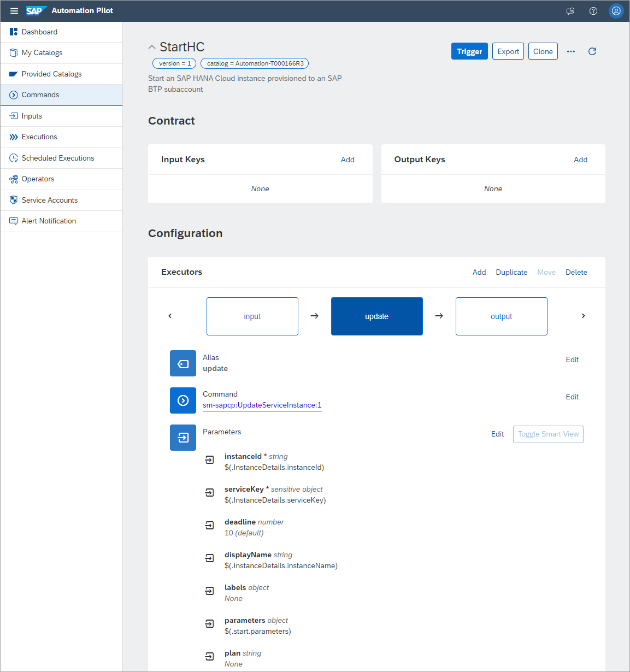The height and width of the screenshot is (672, 630).
Task: Click the Command circle-arrow icon
Action: click(183, 400)
